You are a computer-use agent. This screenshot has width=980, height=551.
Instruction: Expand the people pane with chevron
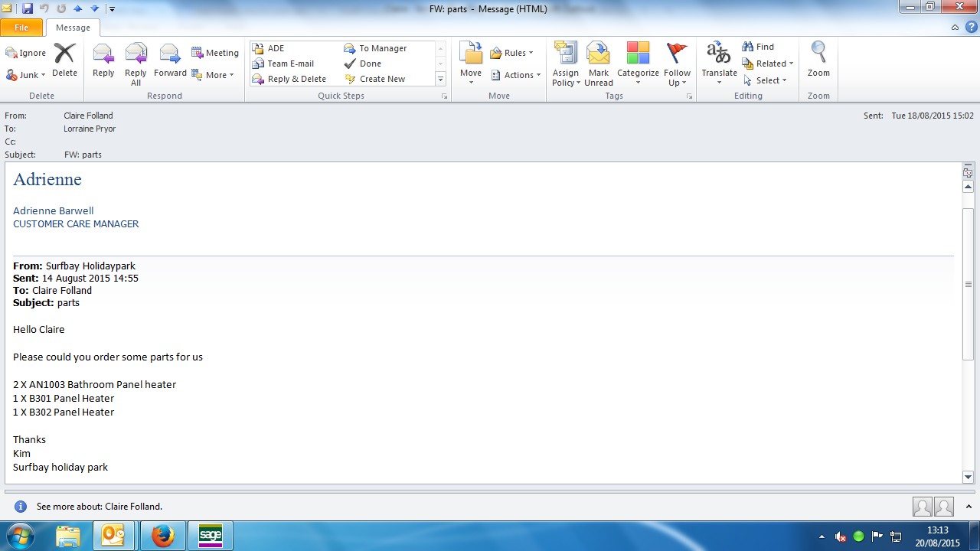pyautogui.click(x=968, y=507)
